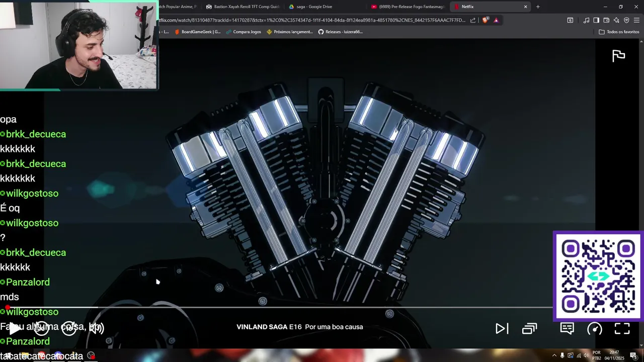644x362 pixels.
Task: Skip to the next episode
Action: [x=502, y=328]
